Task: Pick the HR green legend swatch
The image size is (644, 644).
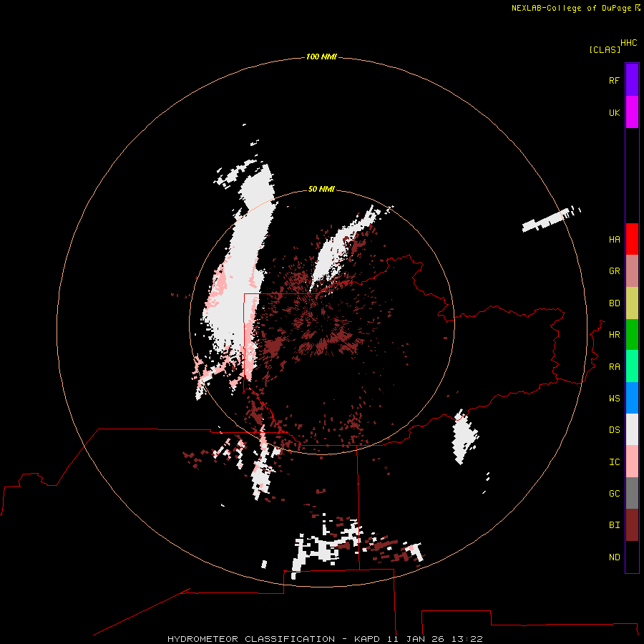Action: pos(632,335)
